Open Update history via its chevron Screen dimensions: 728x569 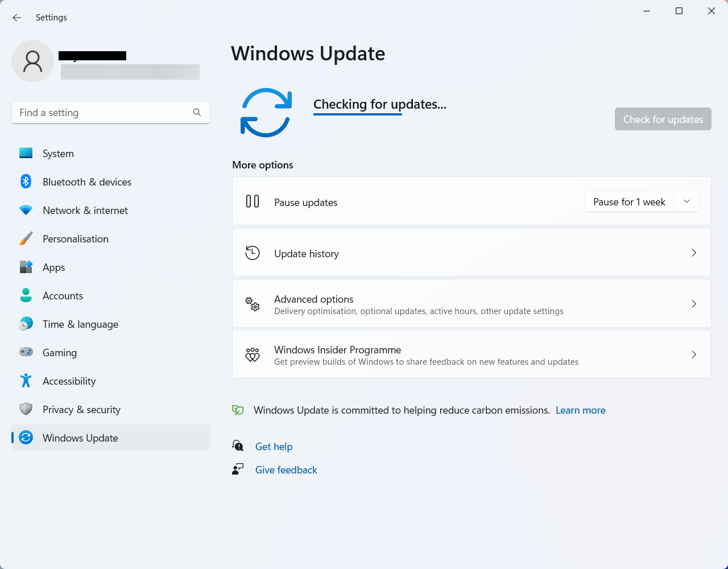point(694,253)
